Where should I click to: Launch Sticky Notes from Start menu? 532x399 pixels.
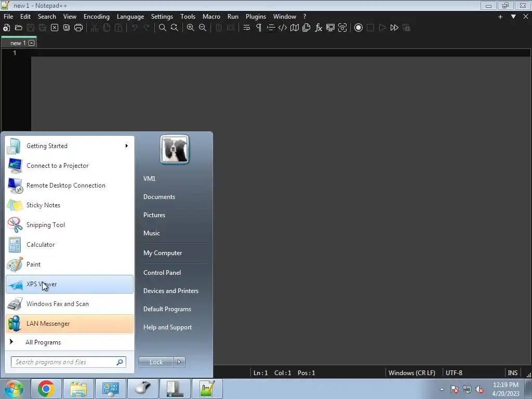[70, 205]
